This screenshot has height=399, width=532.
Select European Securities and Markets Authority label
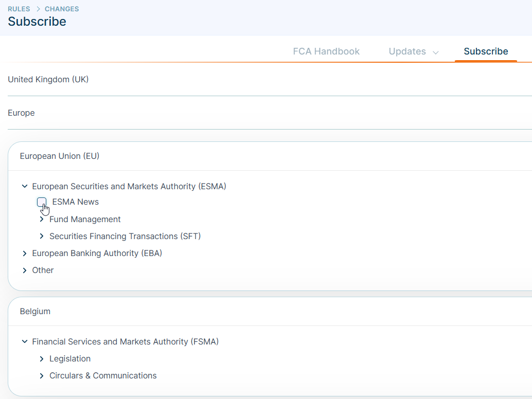(x=129, y=186)
